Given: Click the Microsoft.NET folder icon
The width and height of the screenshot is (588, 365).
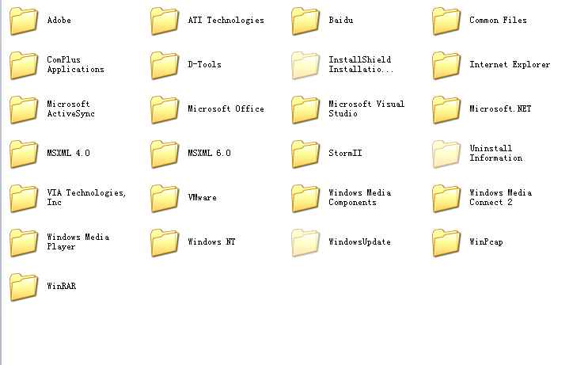Looking at the screenshot, I should (x=446, y=110).
